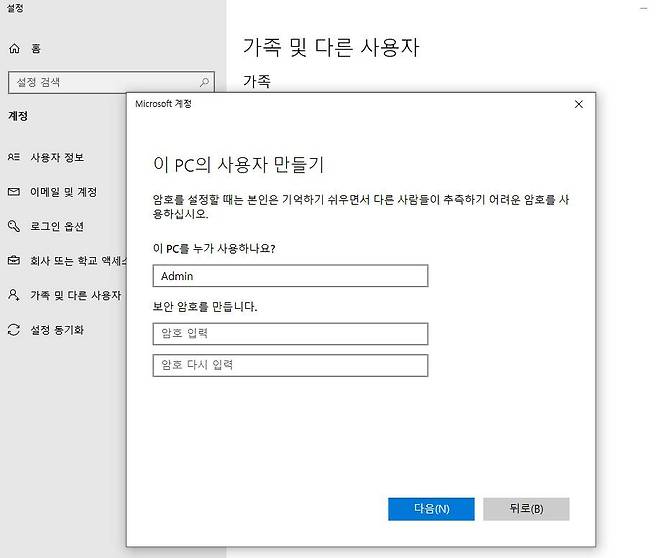The height and width of the screenshot is (558, 658).
Task: Close the Microsoft 계정 dialog
Action: 579,104
